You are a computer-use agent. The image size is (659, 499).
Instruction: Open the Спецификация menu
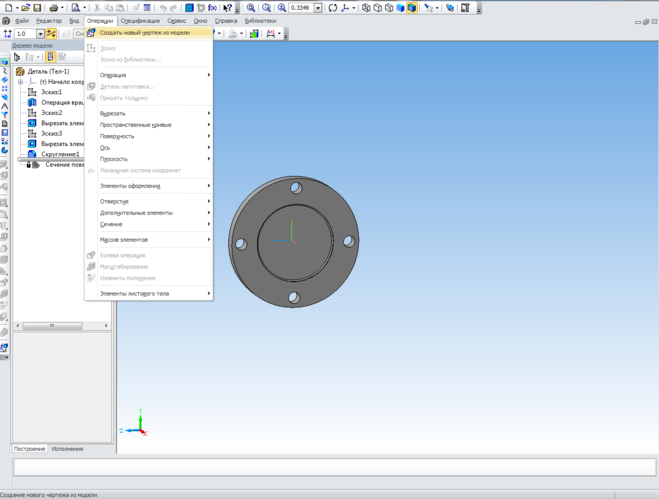click(140, 20)
